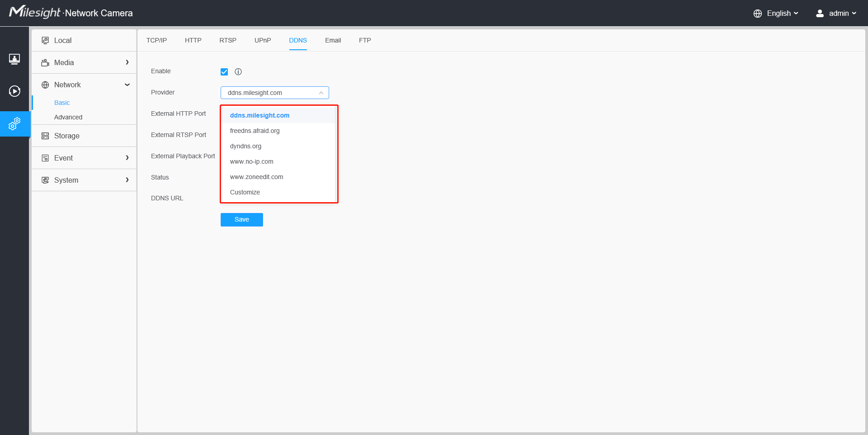Click the Local settings icon
Viewport: 868px width, 435px height.
click(x=45, y=40)
